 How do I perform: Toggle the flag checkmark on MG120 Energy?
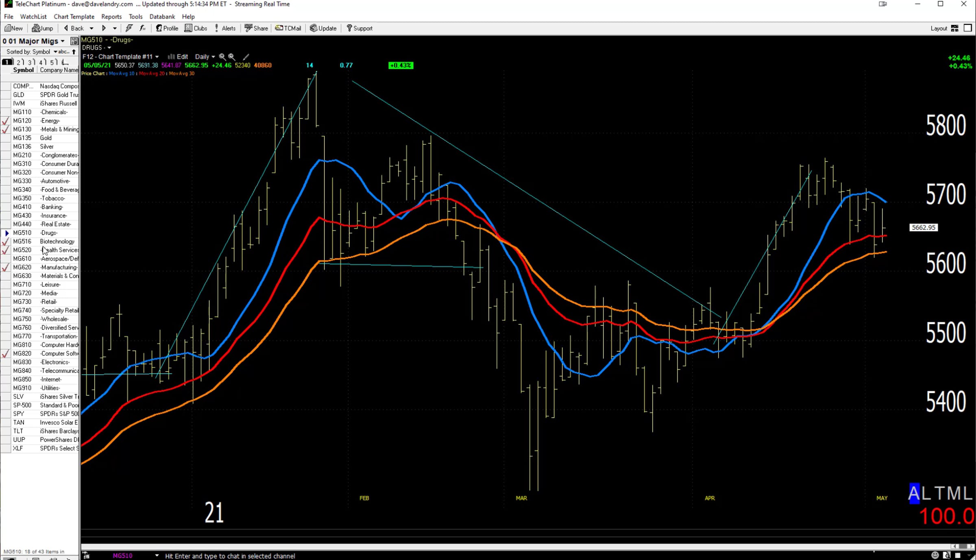click(6, 121)
